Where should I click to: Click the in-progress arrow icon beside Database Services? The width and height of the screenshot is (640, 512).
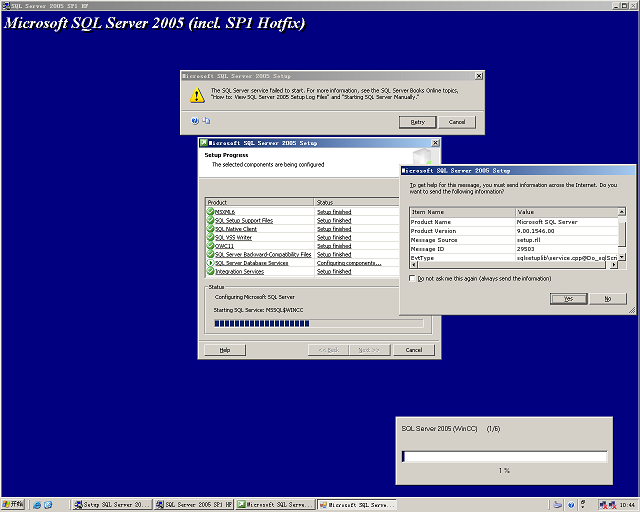[210, 263]
